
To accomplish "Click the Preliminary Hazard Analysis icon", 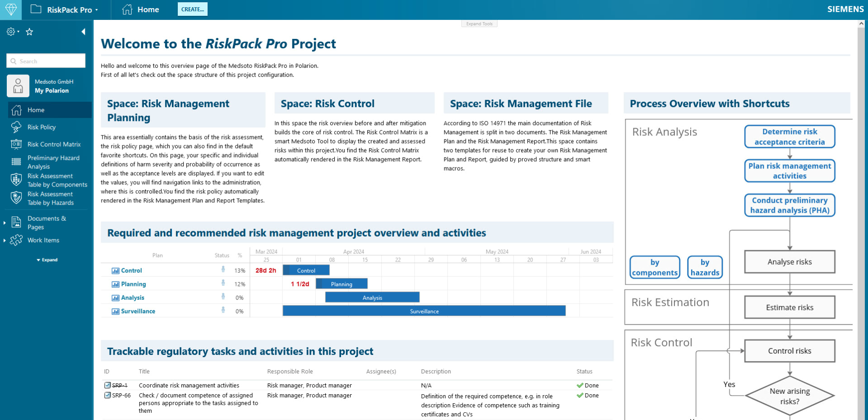I will pyautogui.click(x=16, y=162).
